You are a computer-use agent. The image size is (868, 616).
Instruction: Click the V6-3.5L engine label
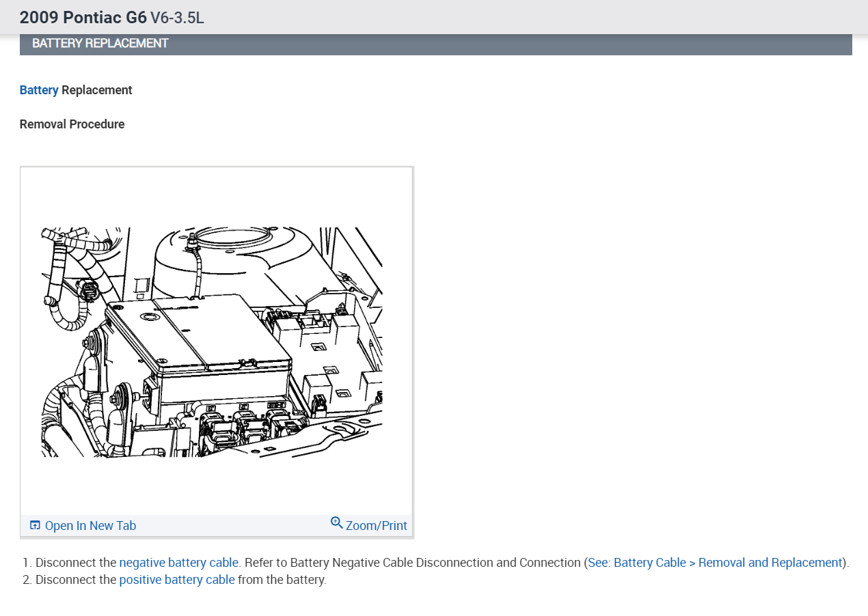pyautogui.click(x=176, y=17)
